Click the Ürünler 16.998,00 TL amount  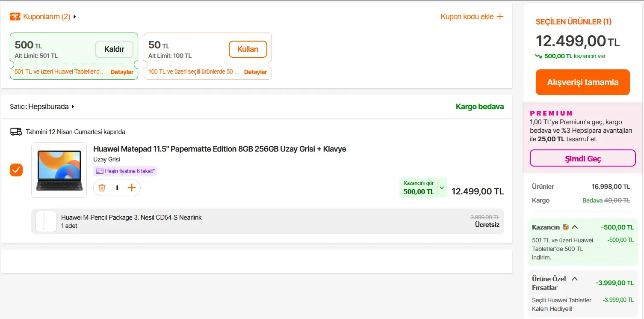pos(611,187)
